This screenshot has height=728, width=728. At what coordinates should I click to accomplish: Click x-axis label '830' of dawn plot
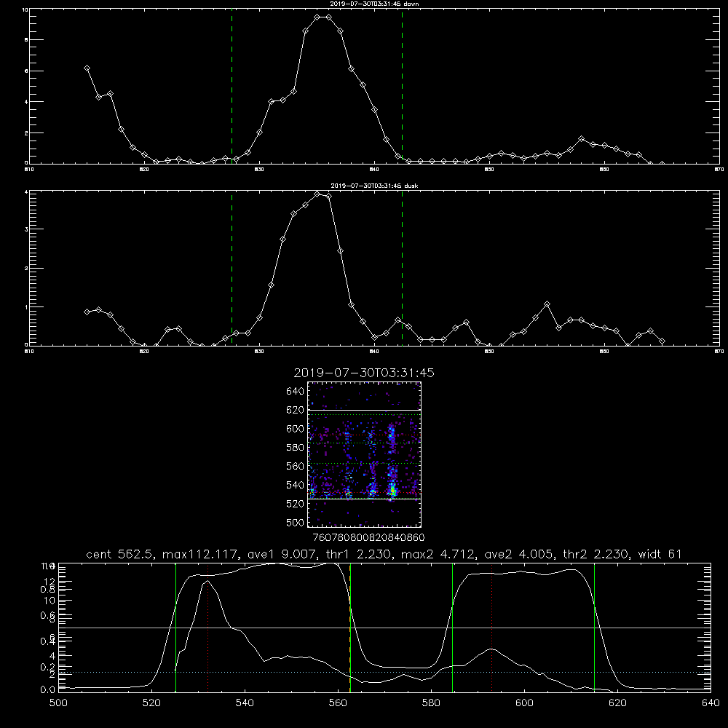(259, 170)
